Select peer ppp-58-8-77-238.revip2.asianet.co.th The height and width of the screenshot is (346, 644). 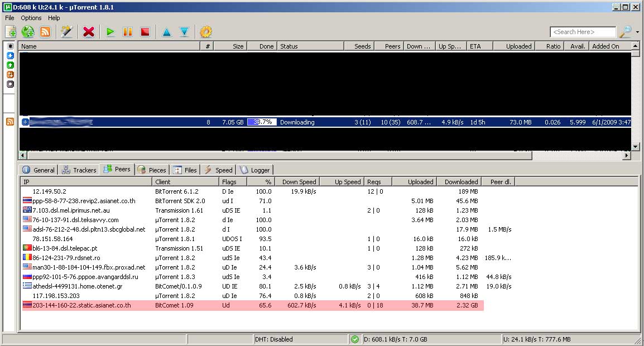[x=84, y=201]
